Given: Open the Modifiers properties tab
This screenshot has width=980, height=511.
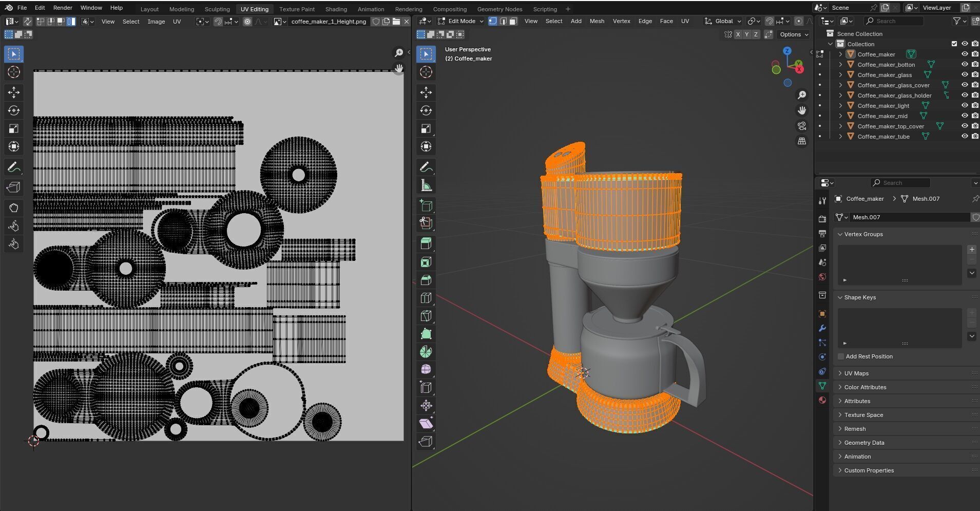Looking at the screenshot, I should click(822, 328).
